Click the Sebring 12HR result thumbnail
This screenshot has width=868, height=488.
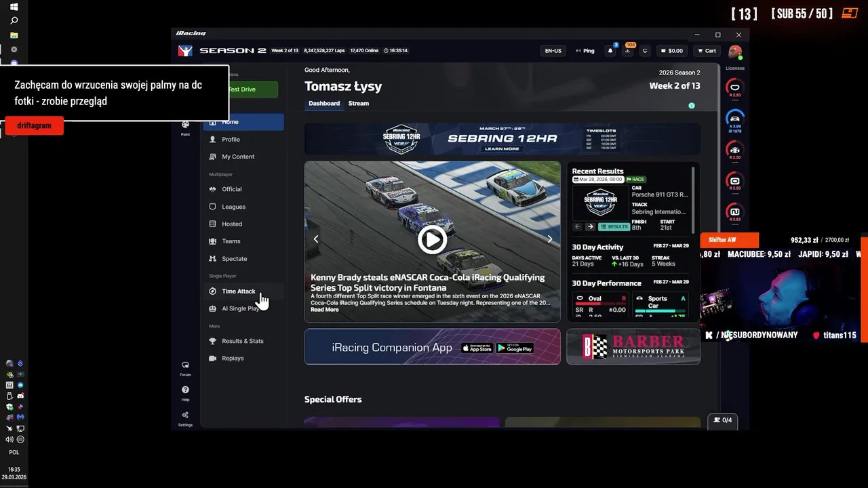(x=600, y=202)
